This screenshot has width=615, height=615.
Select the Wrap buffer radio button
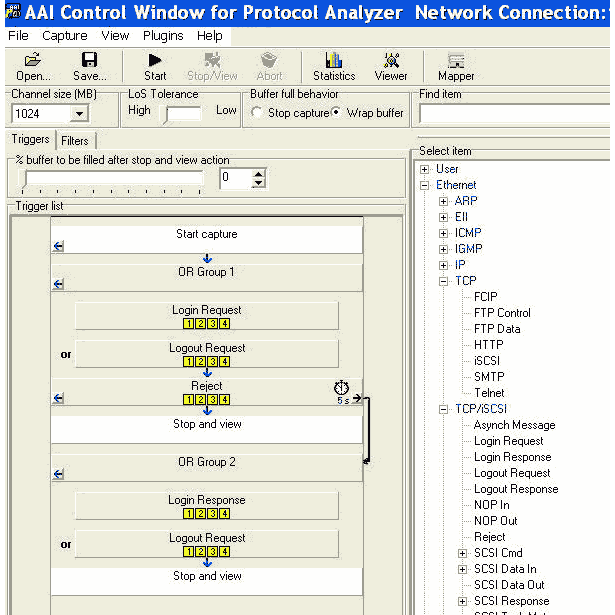(336, 113)
